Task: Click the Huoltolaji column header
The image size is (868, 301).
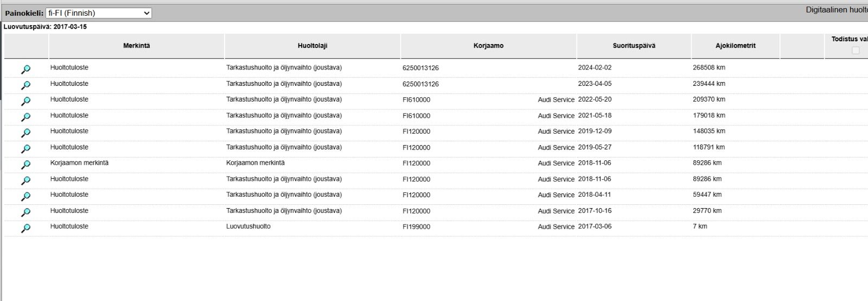Action: click(x=312, y=46)
